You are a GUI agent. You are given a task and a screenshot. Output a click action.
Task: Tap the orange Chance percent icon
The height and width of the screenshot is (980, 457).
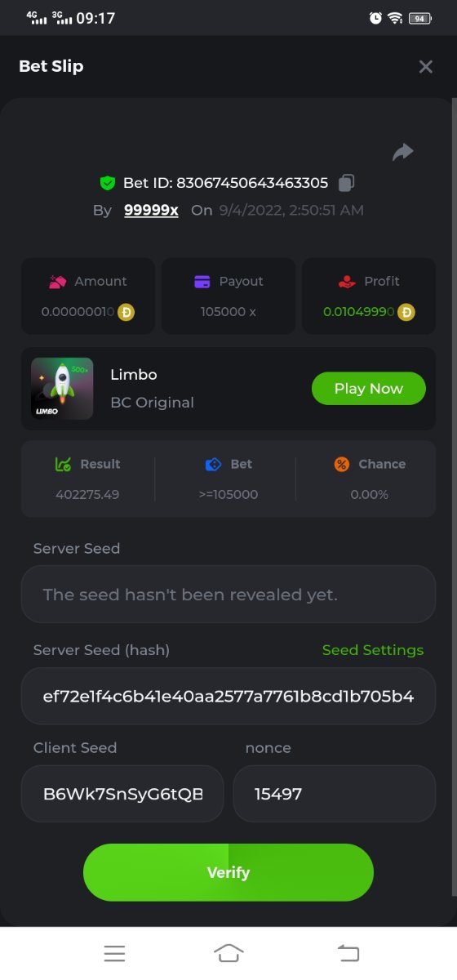(342, 464)
